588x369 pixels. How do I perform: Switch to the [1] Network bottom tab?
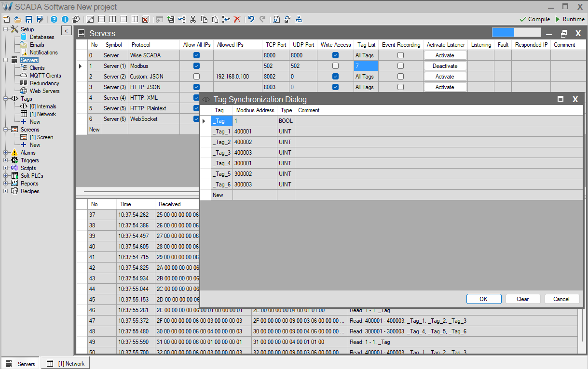click(x=66, y=364)
